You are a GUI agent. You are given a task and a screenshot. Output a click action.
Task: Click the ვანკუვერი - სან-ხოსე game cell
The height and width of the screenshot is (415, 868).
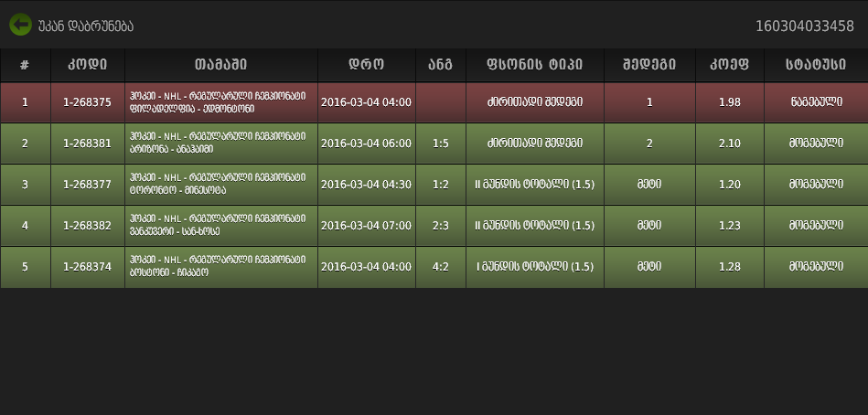click(x=220, y=226)
